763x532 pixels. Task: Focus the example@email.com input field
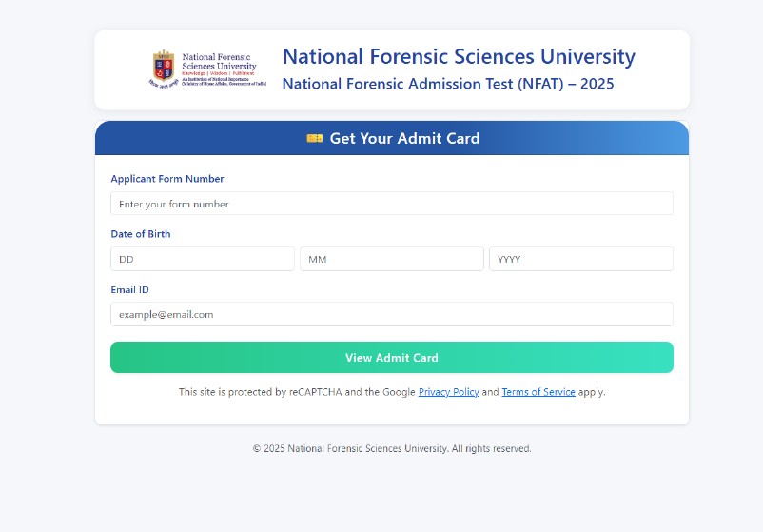coord(391,314)
